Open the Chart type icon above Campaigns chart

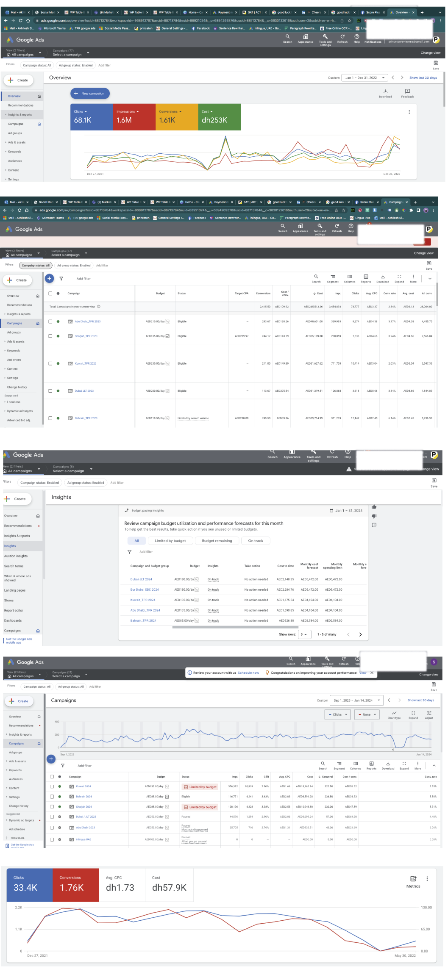point(394,713)
